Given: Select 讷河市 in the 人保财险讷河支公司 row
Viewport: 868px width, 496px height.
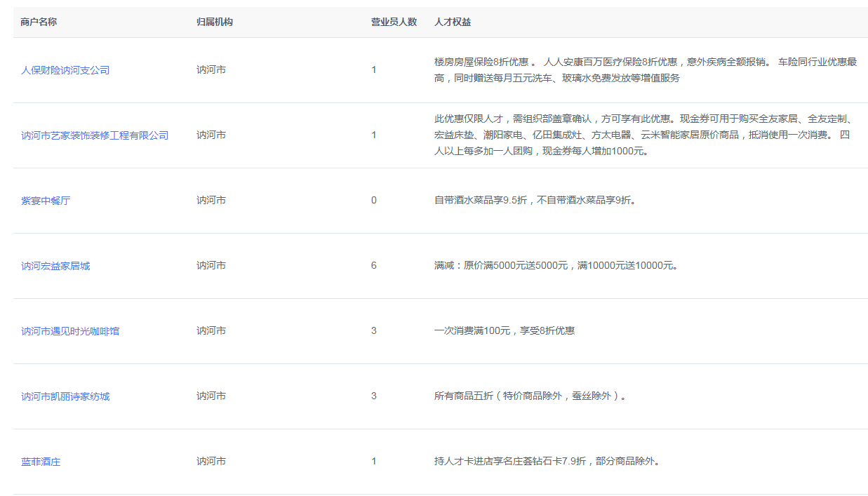Looking at the screenshot, I should point(211,70).
